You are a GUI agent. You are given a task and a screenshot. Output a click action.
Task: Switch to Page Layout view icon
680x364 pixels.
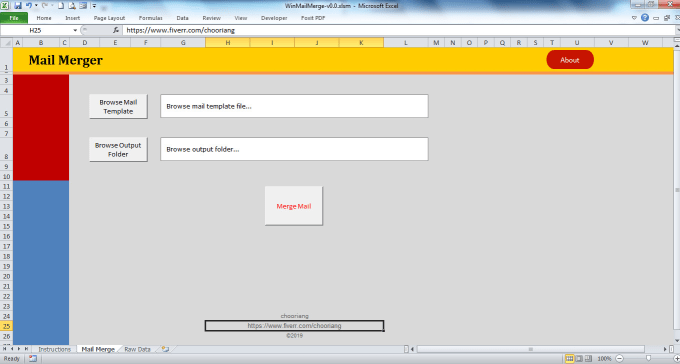point(579,359)
